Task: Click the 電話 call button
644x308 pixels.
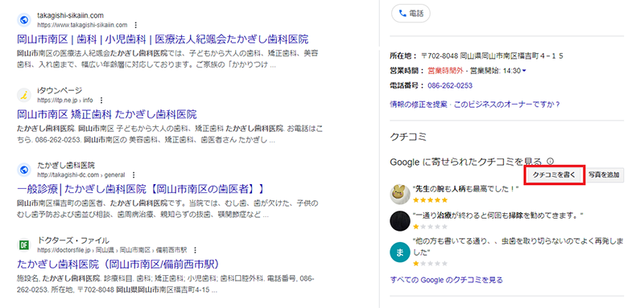Action: [411, 14]
